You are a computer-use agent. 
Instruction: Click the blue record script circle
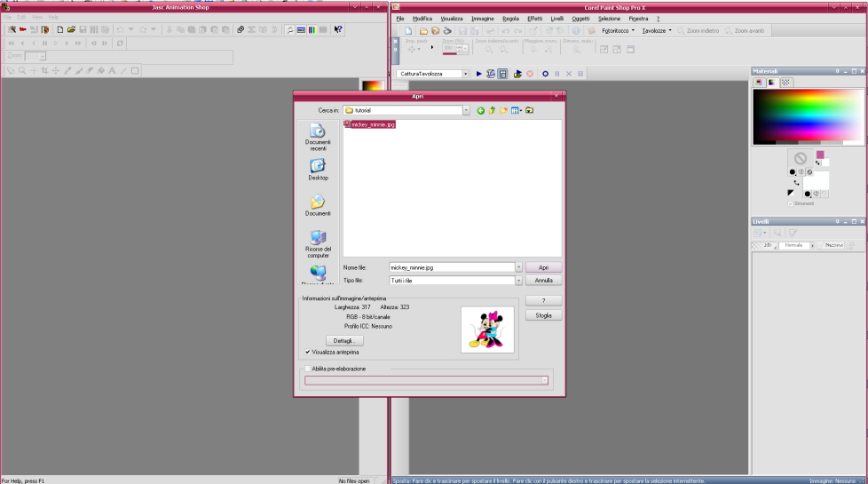pyautogui.click(x=545, y=74)
